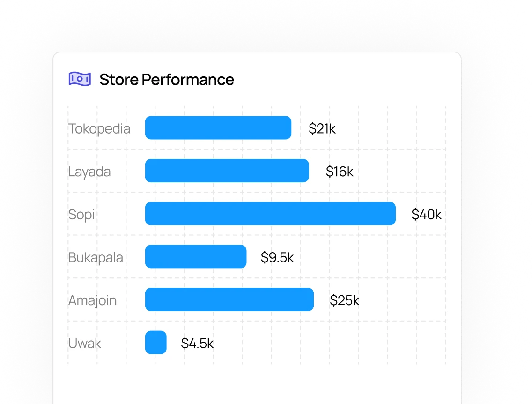Viewport: 532px width, 404px height.
Task: Click the Amajoin store label
Action: (92, 300)
